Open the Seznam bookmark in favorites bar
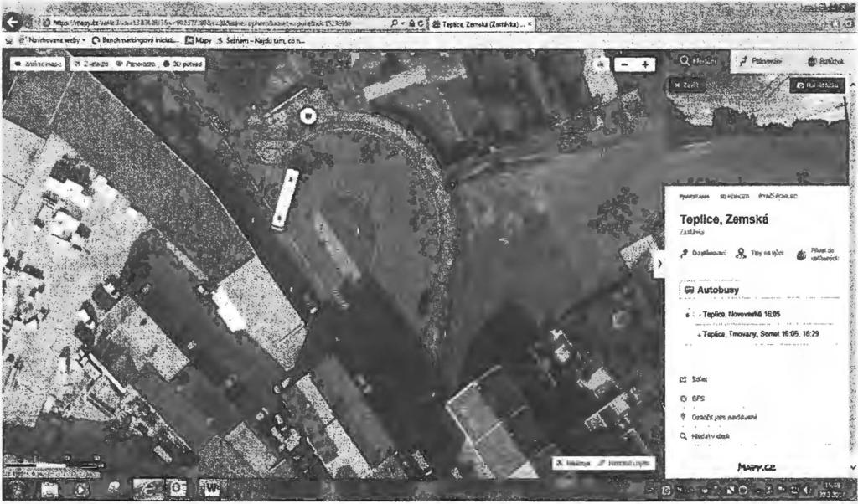Viewport: 858px width, 504px height. point(261,40)
